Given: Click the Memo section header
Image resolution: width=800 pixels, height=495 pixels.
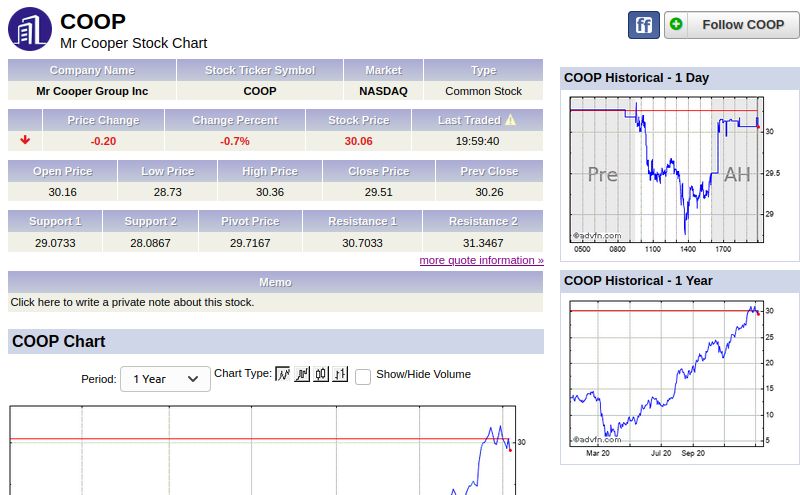Looking at the screenshot, I should tap(275, 282).
